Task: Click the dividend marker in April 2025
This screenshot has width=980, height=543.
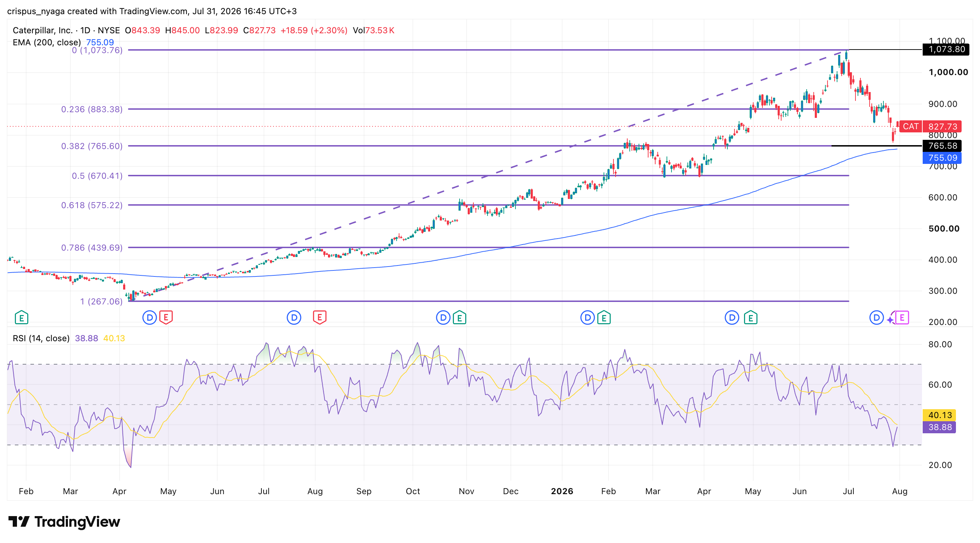Action: click(150, 318)
